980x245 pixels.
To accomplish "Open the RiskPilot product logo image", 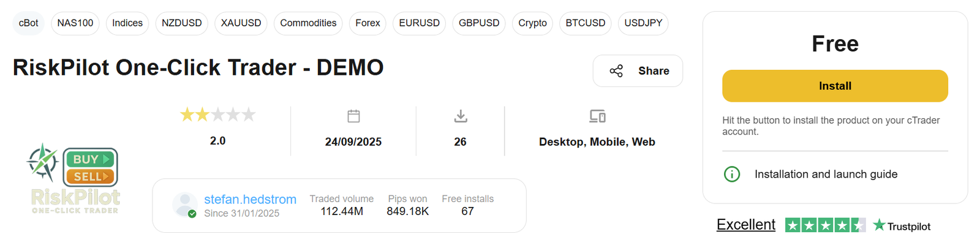I will (x=73, y=179).
